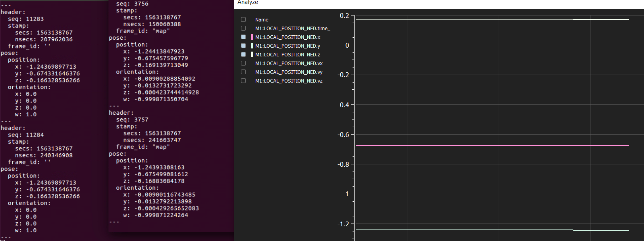This screenshot has width=644, height=241.
Task: Select the M1:LOCAL_POSITION_NED.time_ label
Action: click(293, 29)
